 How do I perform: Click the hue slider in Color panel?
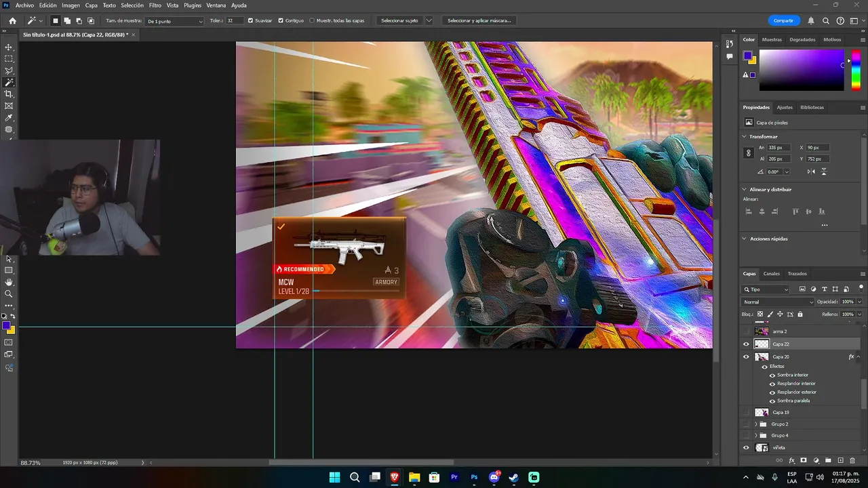[856, 70]
